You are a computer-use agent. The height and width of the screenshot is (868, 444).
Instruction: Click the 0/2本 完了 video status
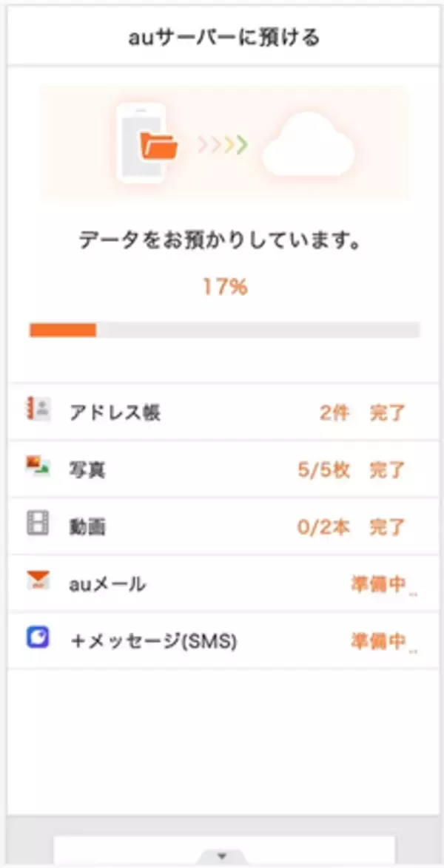[351, 526]
